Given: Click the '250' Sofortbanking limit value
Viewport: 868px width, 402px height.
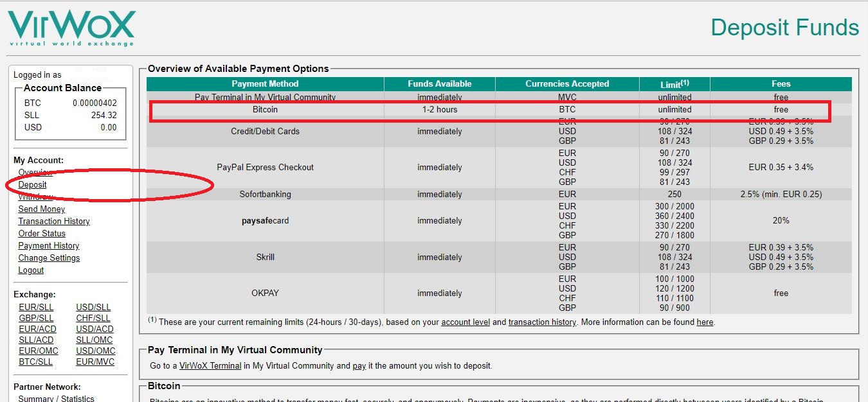Looking at the screenshot, I should pyautogui.click(x=674, y=195).
